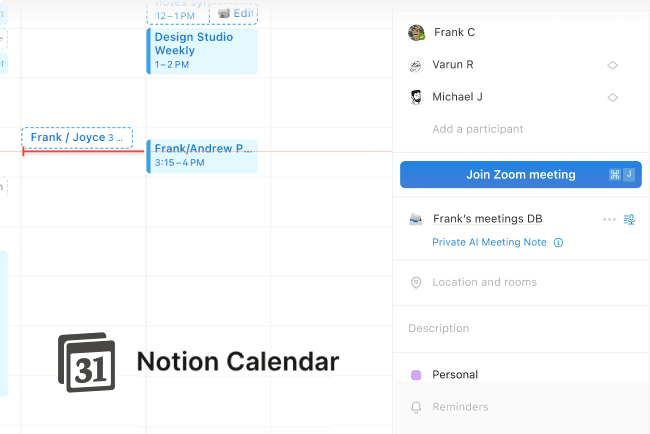650x434 pixels.
Task: Click Michael J's avatar icon
Action: click(x=416, y=98)
